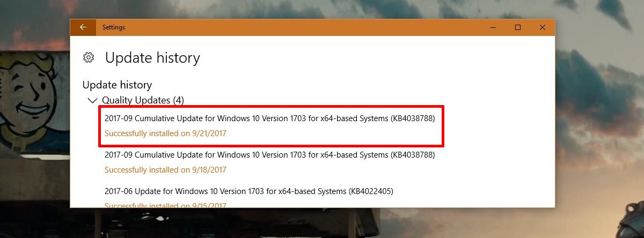Minimize the Settings window
Viewport: 644px width, 238px height.
[493, 27]
